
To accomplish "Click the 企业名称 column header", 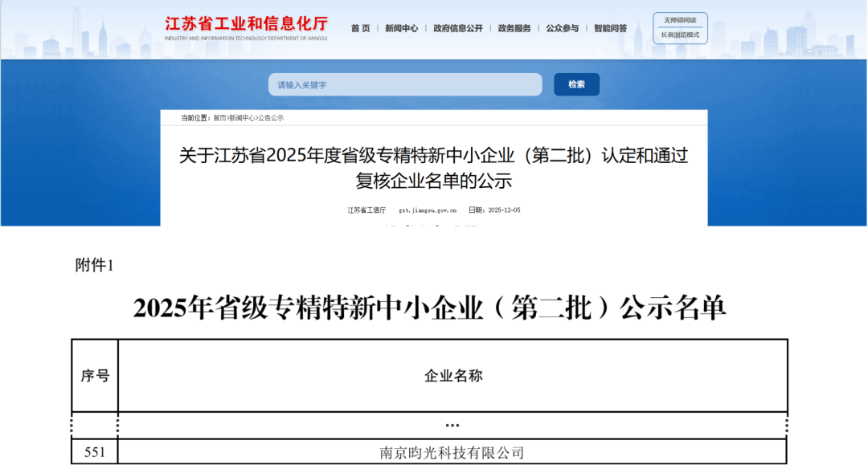I will point(453,376).
